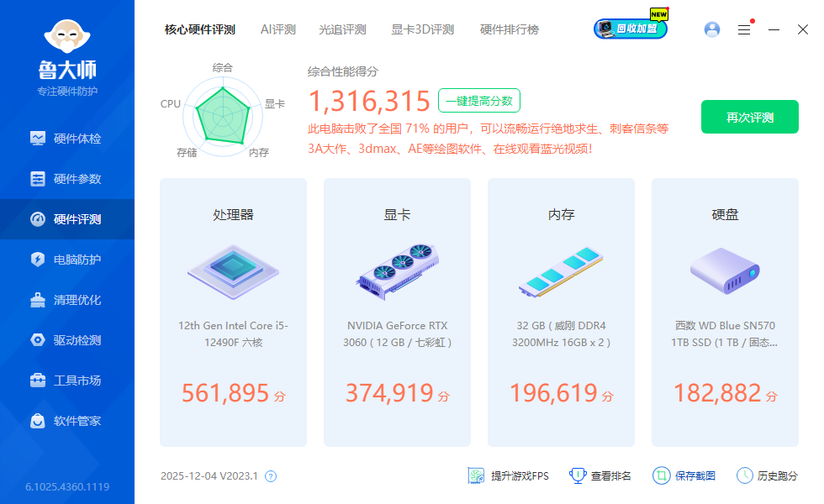Viewport: 824px width, 504px height.
Task: Switch to the AI评测 tab
Action: (x=278, y=29)
